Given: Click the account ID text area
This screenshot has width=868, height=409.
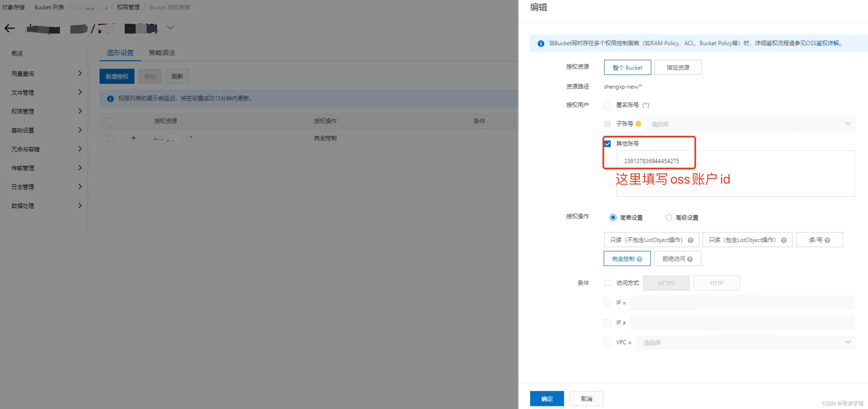Looking at the screenshot, I should [x=735, y=174].
